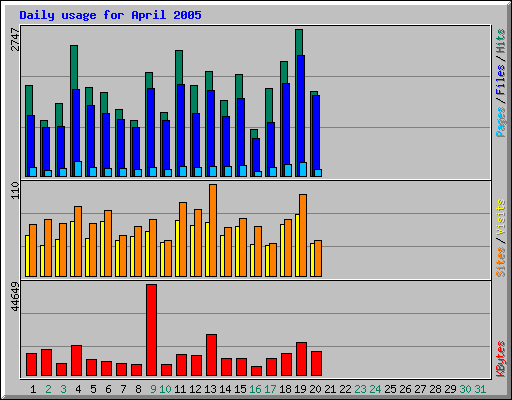Click the Hits legend label
512x400 pixels.
click(500, 41)
